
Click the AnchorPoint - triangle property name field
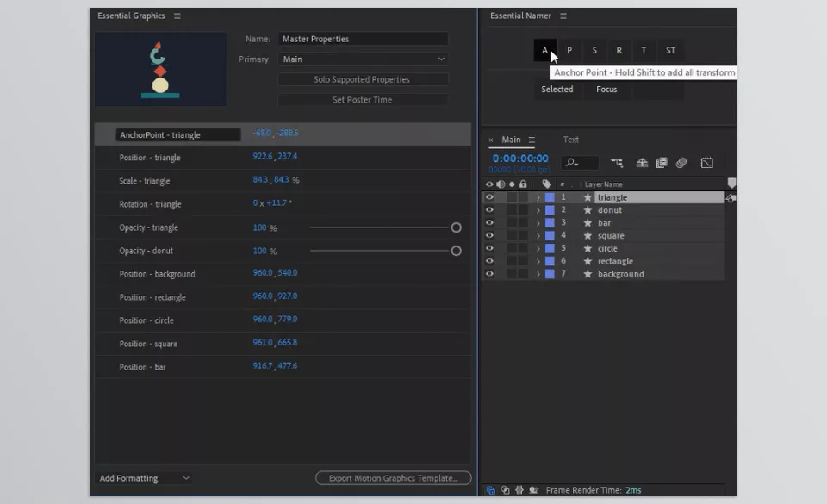tap(178, 135)
